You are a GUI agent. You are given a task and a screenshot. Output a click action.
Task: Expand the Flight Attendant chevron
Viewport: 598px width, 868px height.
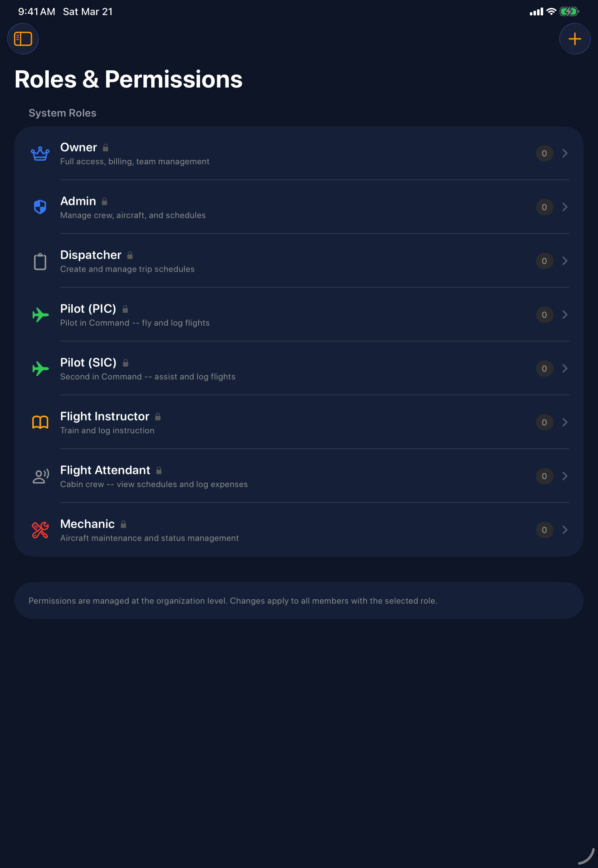click(565, 476)
